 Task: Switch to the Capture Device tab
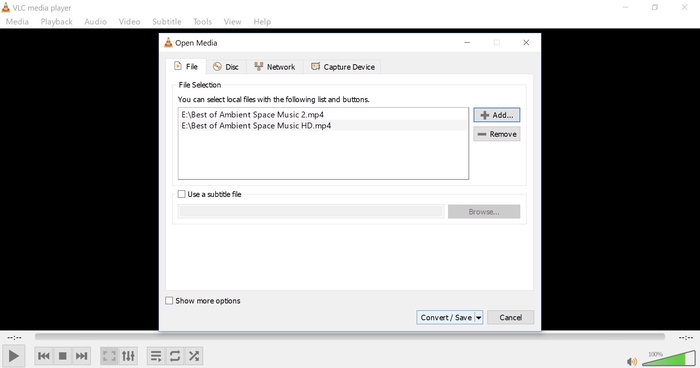(342, 67)
